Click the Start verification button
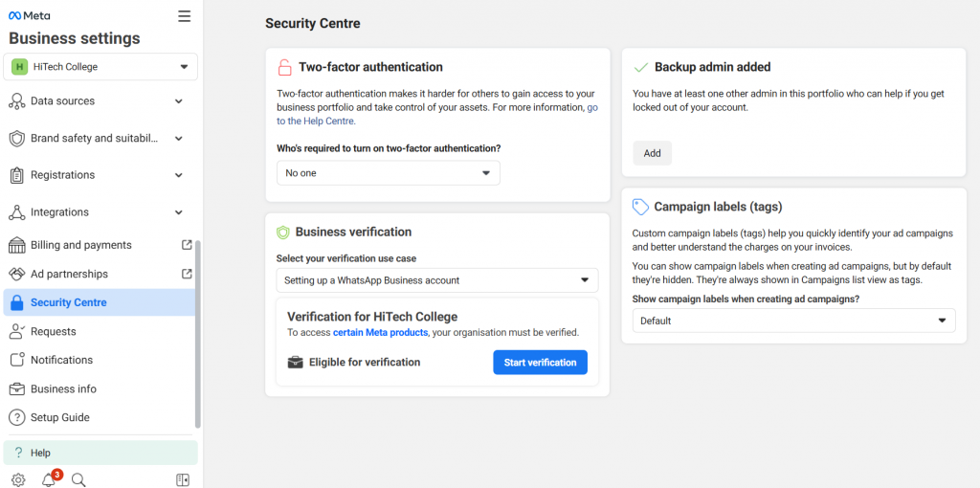This screenshot has width=980, height=488. point(540,363)
